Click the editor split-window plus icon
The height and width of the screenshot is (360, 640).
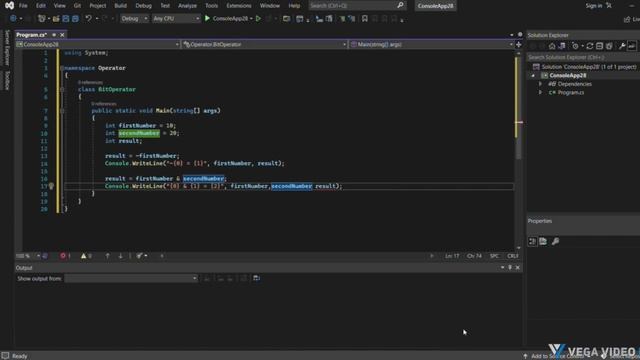pos(519,44)
